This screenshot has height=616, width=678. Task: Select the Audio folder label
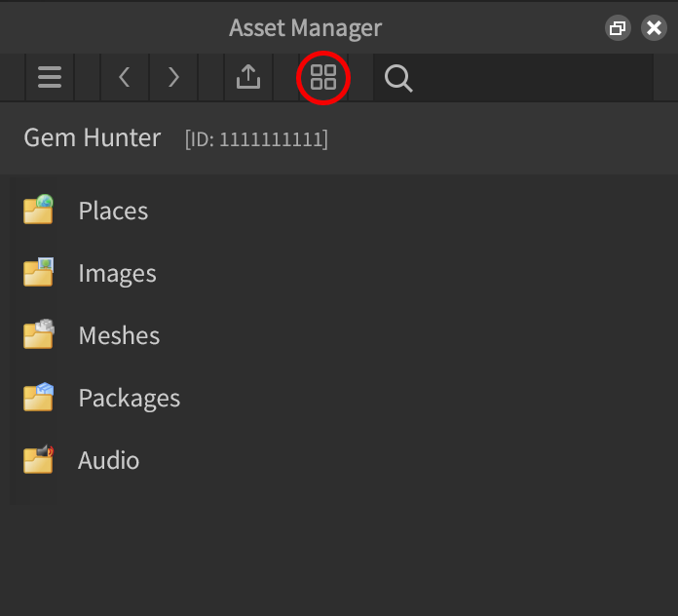click(108, 460)
